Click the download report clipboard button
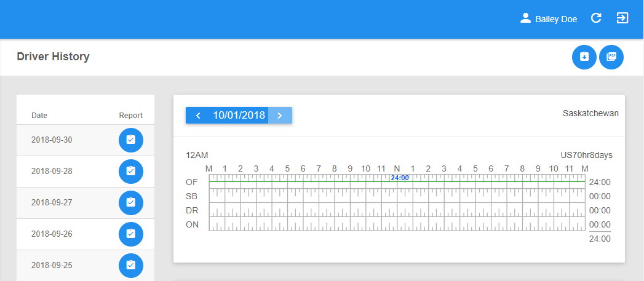 pos(584,57)
